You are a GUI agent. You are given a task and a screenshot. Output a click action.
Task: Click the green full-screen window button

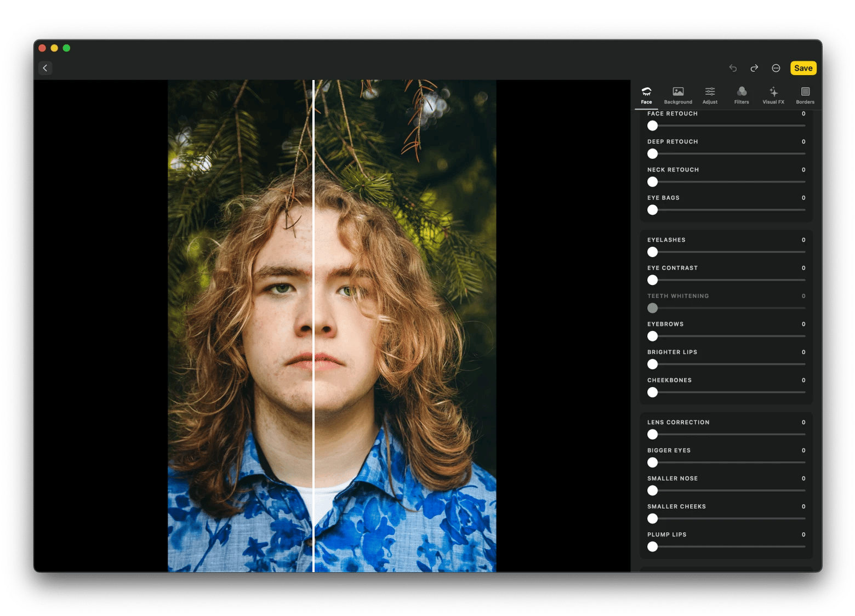coord(66,48)
